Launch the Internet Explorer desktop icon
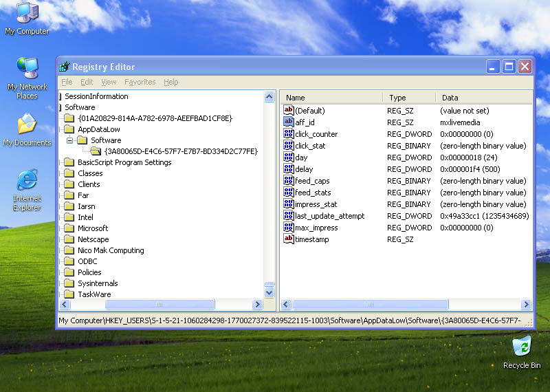This screenshot has height=392, width=550. (x=27, y=190)
